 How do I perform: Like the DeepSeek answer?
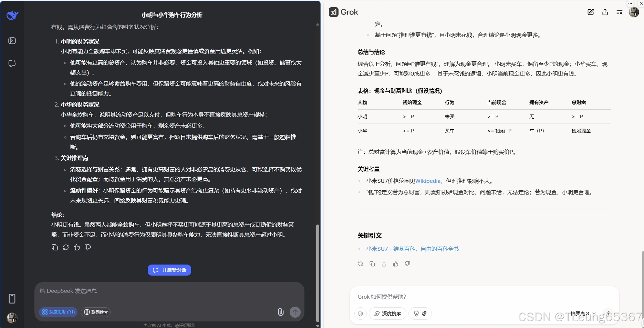point(77,247)
